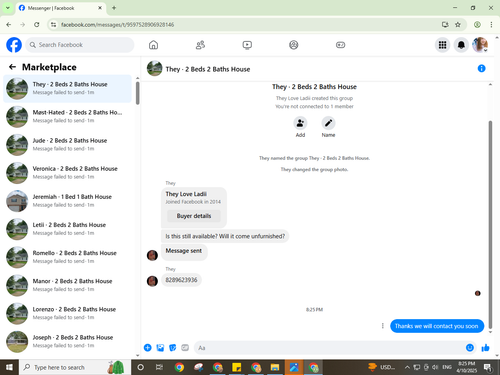The image size is (500, 375).
Task: Close the Messenger | Facebook tab
Action: (100, 8)
